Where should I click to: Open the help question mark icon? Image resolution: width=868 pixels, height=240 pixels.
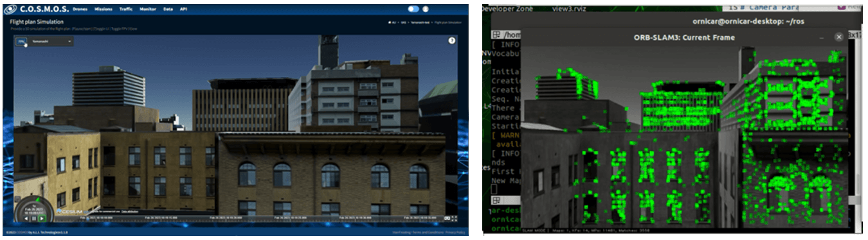[x=452, y=40]
